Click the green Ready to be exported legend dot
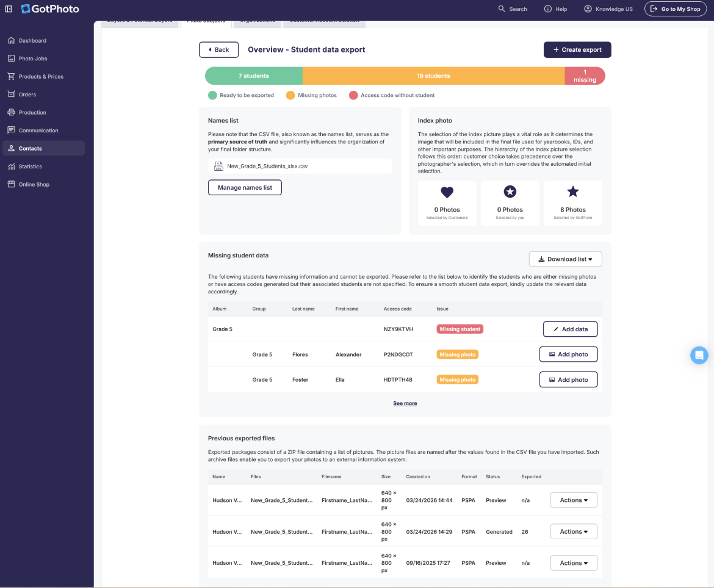 [x=212, y=95]
